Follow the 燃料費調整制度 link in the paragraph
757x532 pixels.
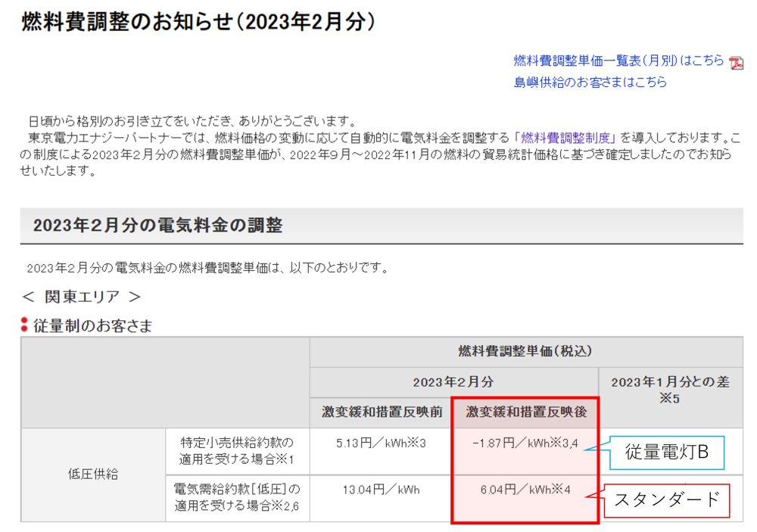coord(566,138)
